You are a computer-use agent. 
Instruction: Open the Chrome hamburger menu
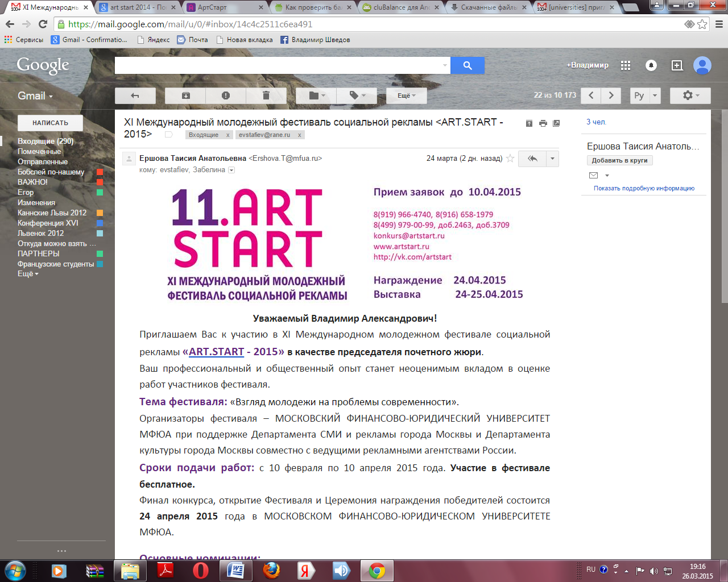[x=719, y=24]
